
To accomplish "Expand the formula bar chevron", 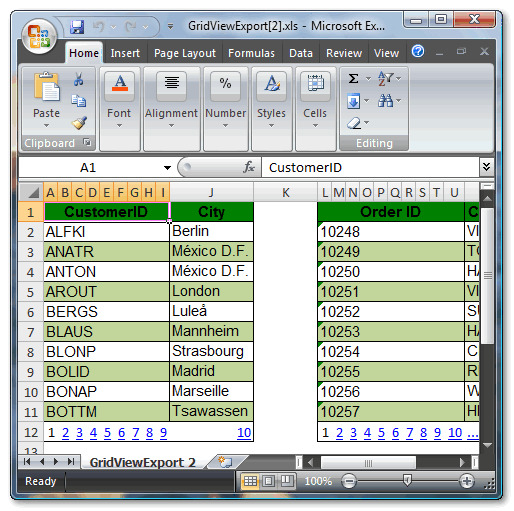I will tap(486, 167).
